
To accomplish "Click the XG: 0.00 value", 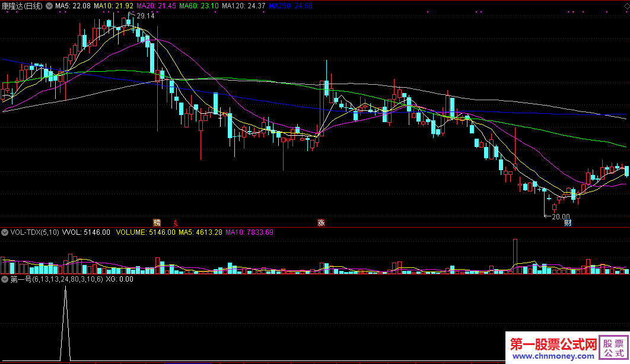I will pos(119,279).
